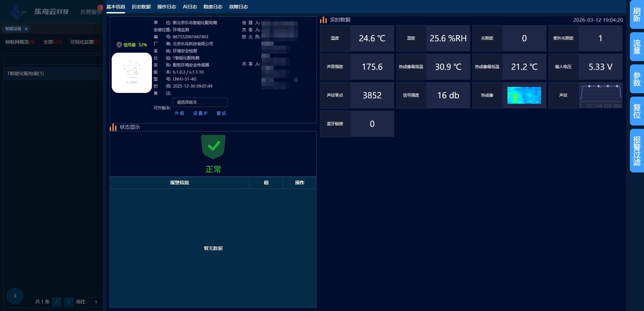Open the AI日志 tab

click(x=190, y=7)
